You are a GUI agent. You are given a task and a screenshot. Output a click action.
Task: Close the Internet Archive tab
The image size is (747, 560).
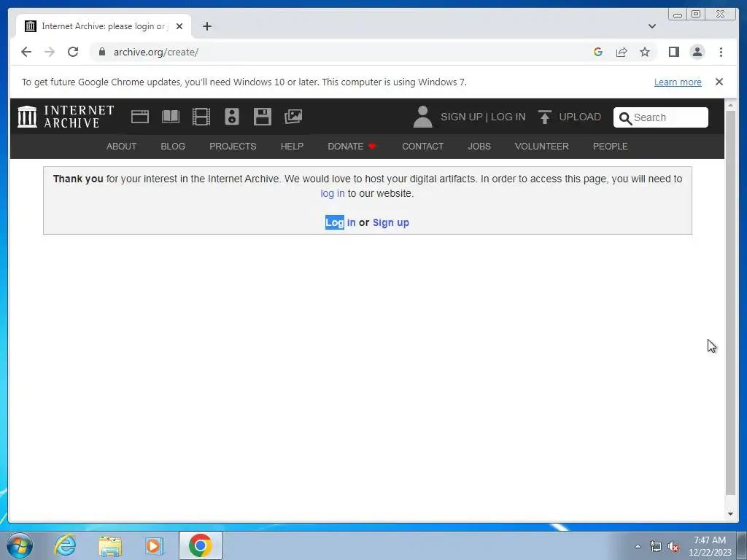coord(179,26)
